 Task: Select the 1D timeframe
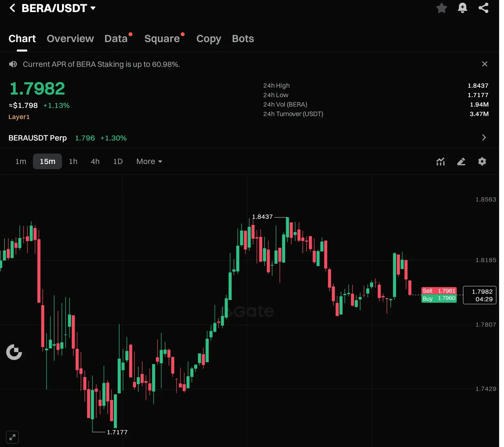118,161
